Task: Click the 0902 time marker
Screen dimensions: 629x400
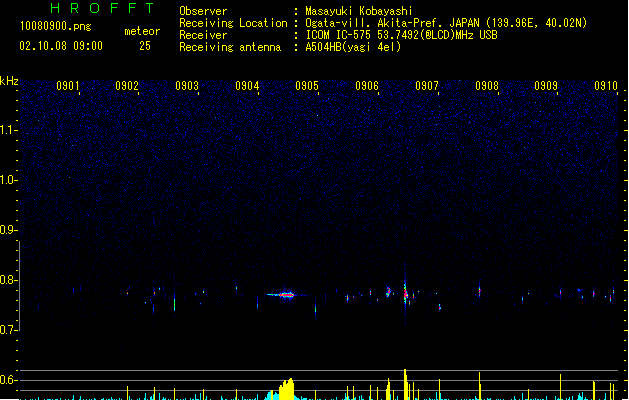Action: pyautogui.click(x=127, y=86)
